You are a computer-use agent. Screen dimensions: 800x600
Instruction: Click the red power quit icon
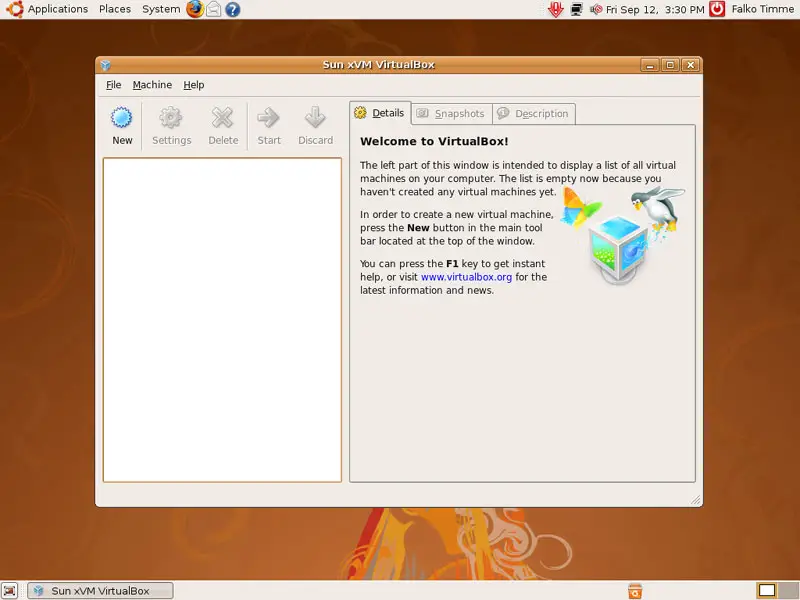pyautogui.click(x=717, y=9)
